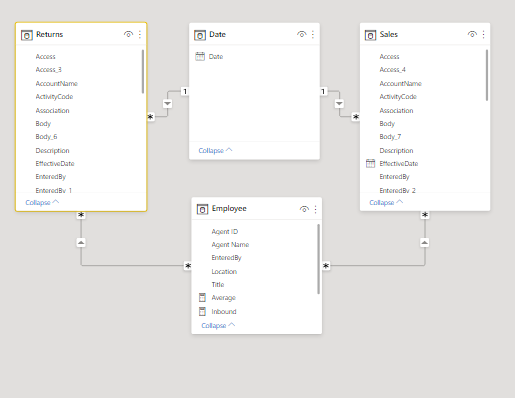Select Access_4 field in Sales

(x=393, y=70)
